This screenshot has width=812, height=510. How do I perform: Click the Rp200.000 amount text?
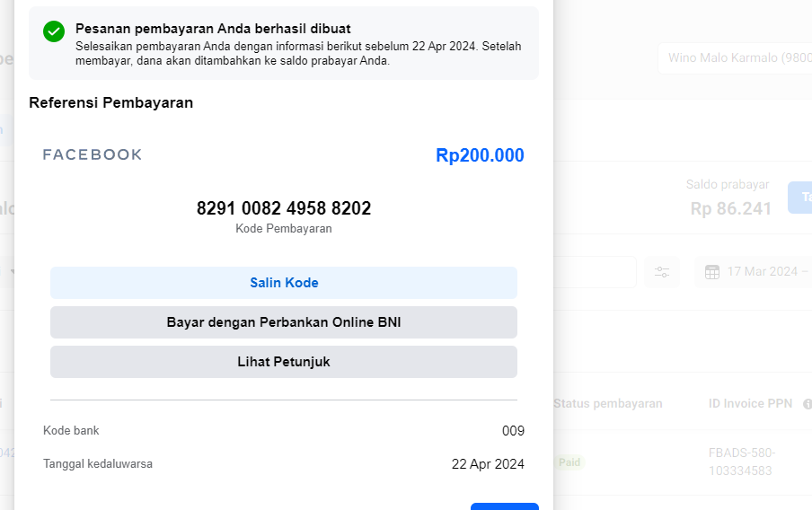tap(480, 155)
